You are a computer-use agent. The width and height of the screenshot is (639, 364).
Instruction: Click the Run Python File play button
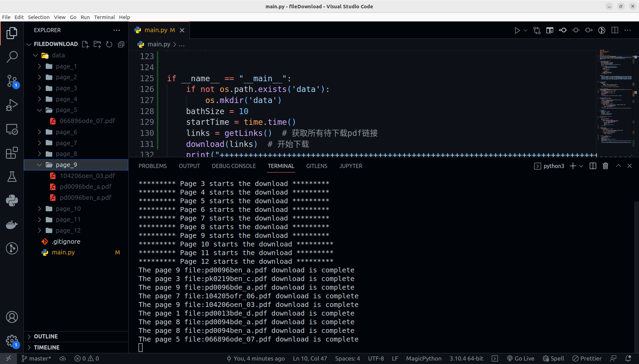517,30
